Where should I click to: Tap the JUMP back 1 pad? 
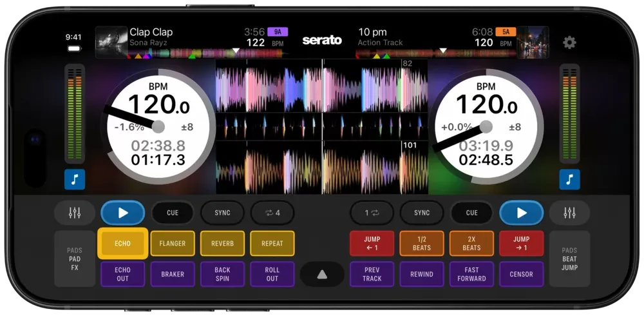click(372, 243)
